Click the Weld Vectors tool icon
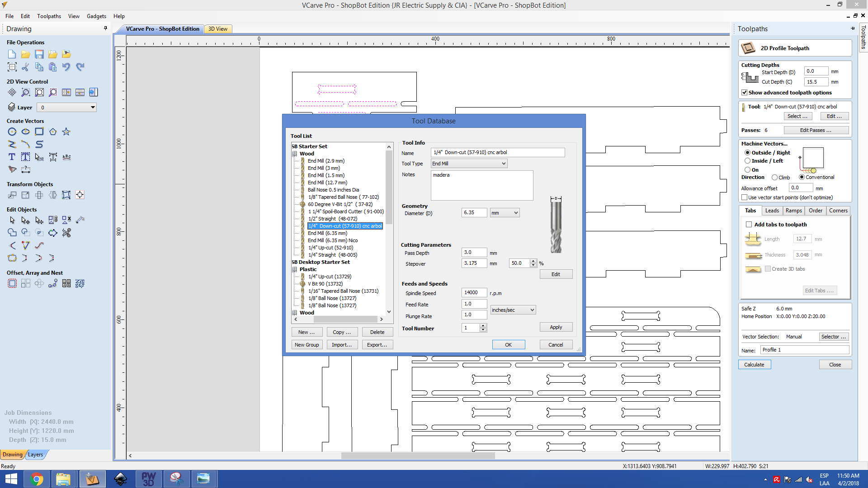The width and height of the screenshot is (868, 488). [12, 232]
